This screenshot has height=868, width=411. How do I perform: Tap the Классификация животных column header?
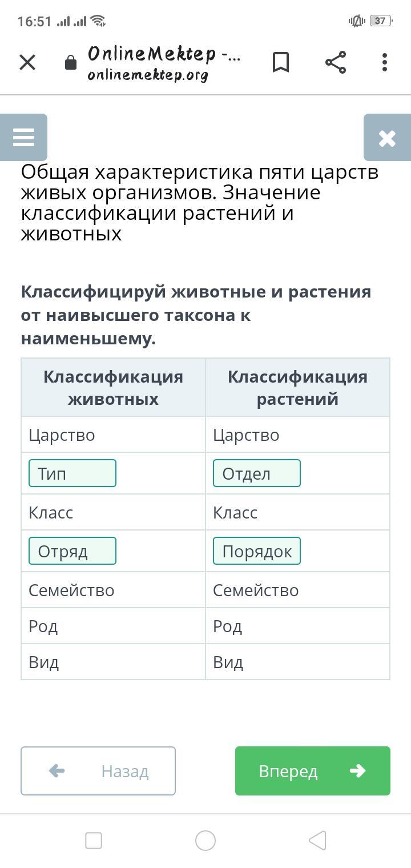click(113, 388)
